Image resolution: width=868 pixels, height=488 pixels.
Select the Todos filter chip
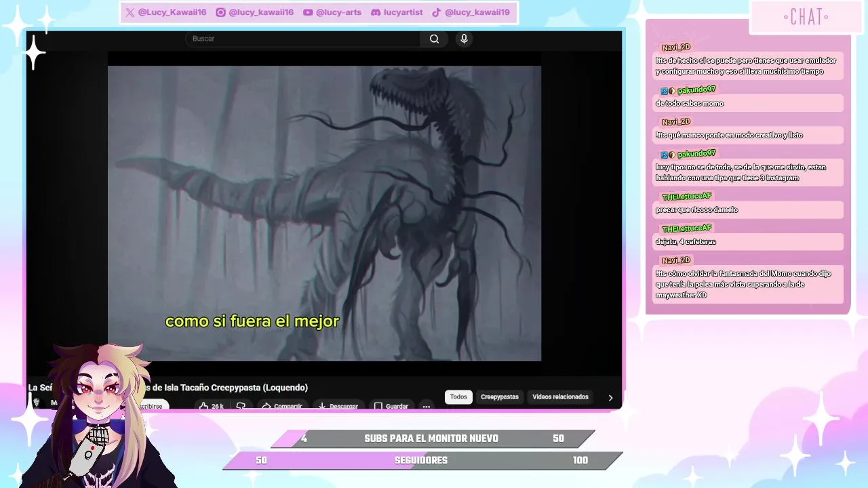pos(458,396)
